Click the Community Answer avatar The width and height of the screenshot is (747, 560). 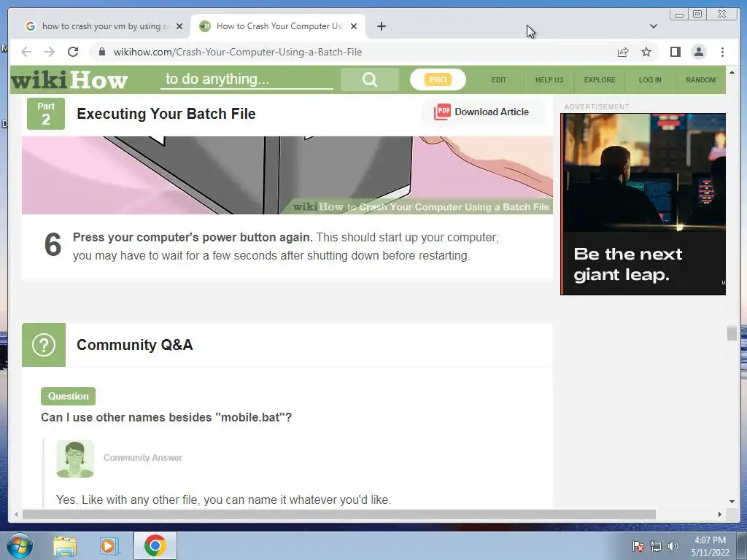click(75, 459)
